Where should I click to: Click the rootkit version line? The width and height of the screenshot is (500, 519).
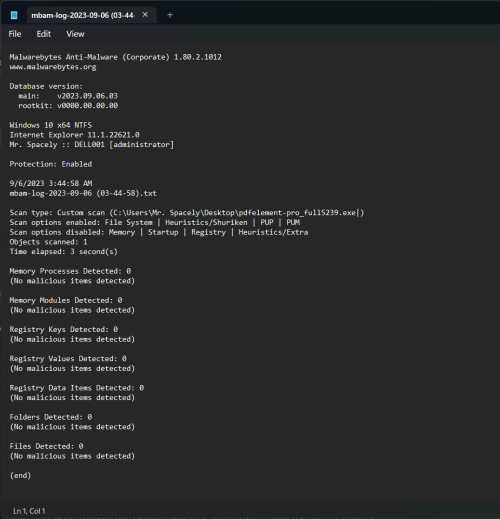pyautogui.click(x=68, y=106)
